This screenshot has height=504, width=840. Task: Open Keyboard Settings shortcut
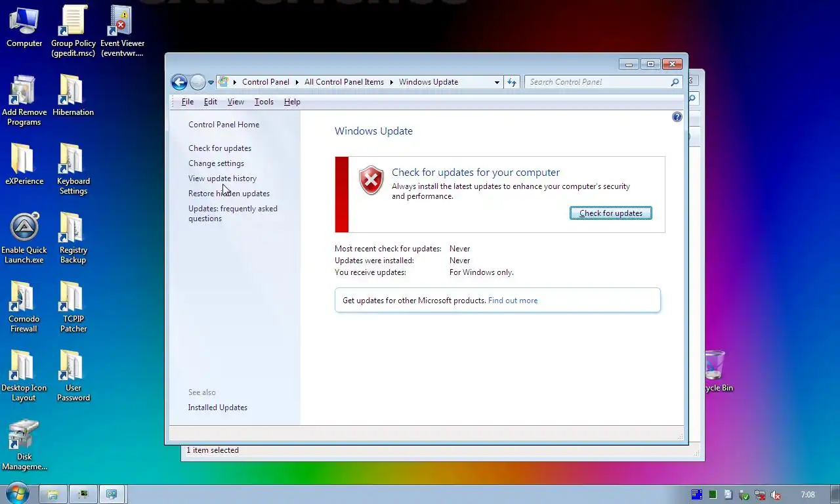coord(73,169)
